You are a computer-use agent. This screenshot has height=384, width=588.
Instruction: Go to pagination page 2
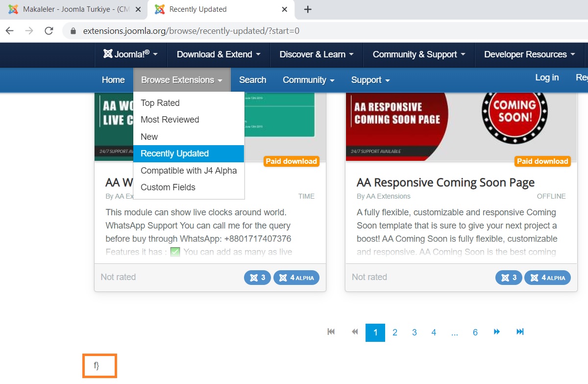tap(395, 333)
